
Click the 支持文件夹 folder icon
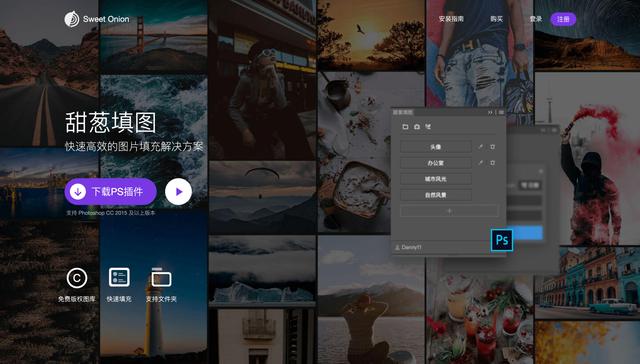click(x=161, y=277)
